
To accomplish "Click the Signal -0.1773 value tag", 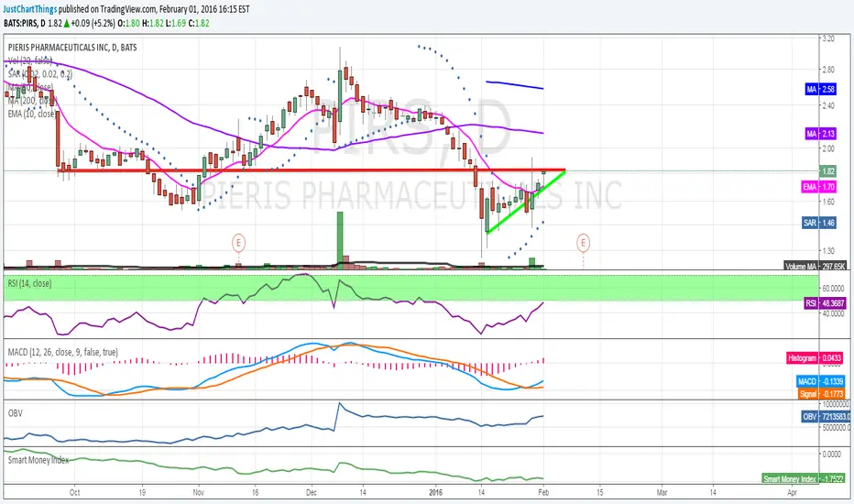I will tap(820, 393).
